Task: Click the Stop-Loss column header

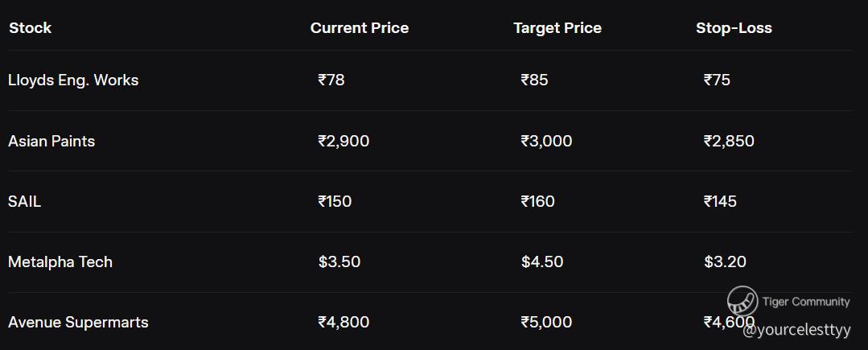Action: [734, 28]
